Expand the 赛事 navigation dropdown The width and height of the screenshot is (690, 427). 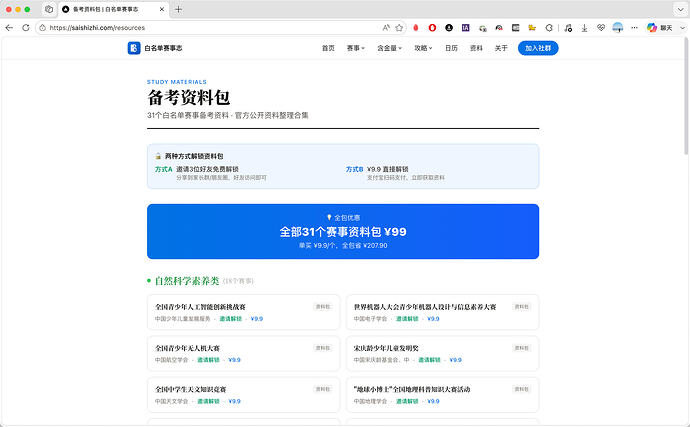point(356,48)
